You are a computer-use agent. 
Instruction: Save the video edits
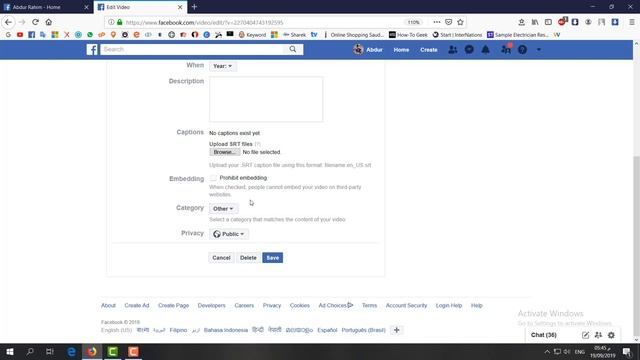click(x=273, y=258)
